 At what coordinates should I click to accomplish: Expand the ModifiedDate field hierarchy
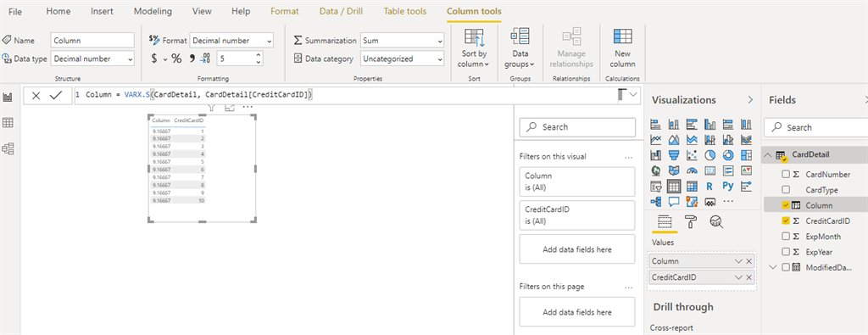pyautogui.click(x=773, y=267)
